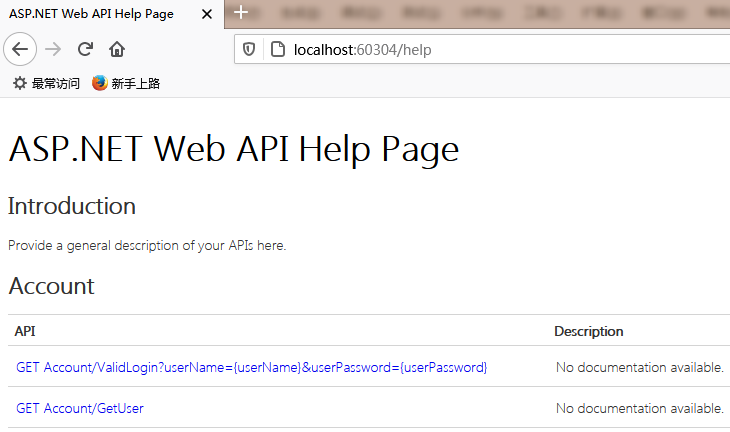Open the tracking protection shield icon
The height and width of the screenshot is (432, 730).
(250, 49)
